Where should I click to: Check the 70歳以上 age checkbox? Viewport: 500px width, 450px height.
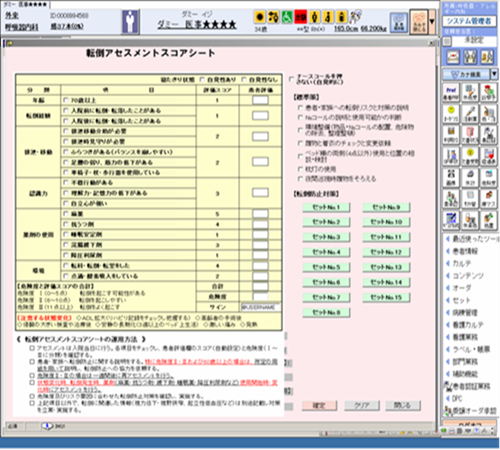(x=66, y=100)
